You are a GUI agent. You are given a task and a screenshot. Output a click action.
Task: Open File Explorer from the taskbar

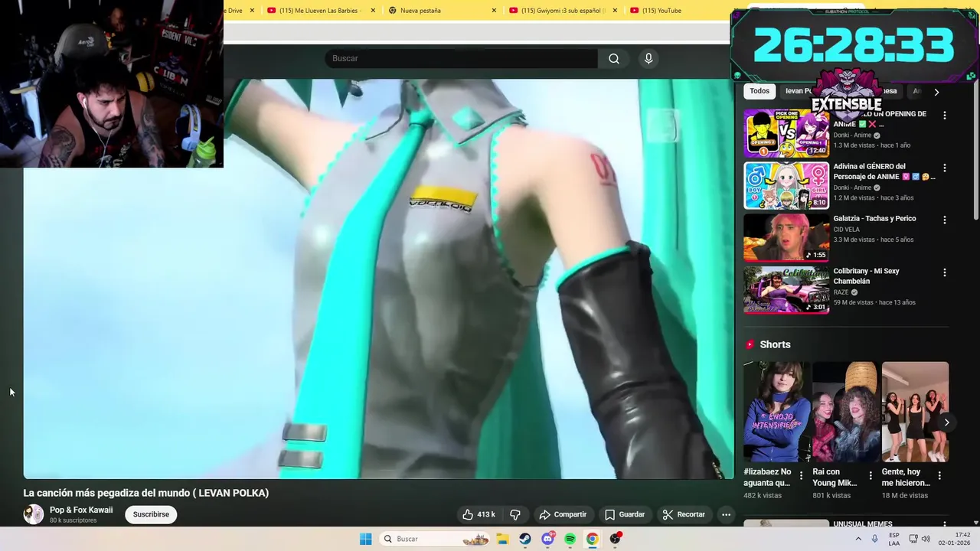(502, 539)
